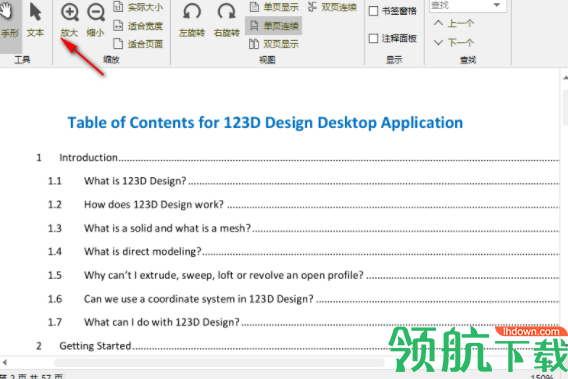Select the Text (文本) selection tool
This screenshot has height=379, width=568.
(x=35, y=20)
